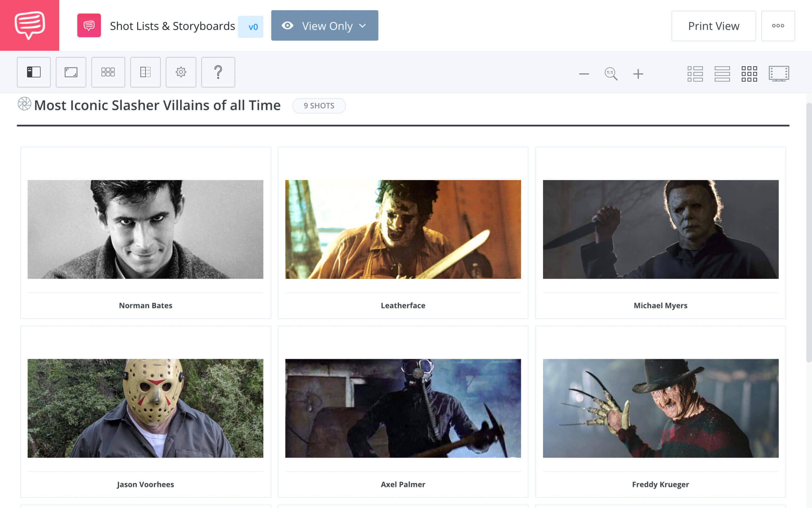Click the vertical page scrollbar
This screenshot has width=812, height=508.
[x=809, y=232]
